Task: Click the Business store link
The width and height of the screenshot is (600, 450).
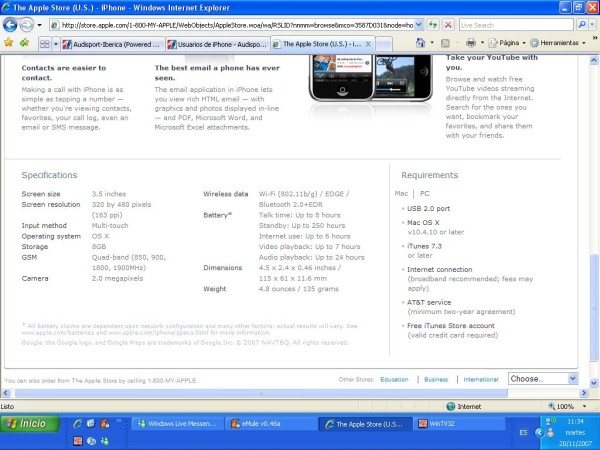Action: pos(436,380)
